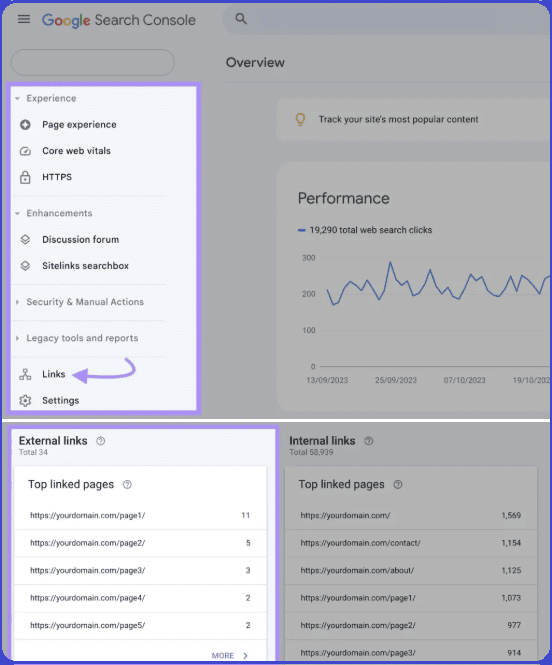Click the Discussion forum layers icon

tap(25, 240)
